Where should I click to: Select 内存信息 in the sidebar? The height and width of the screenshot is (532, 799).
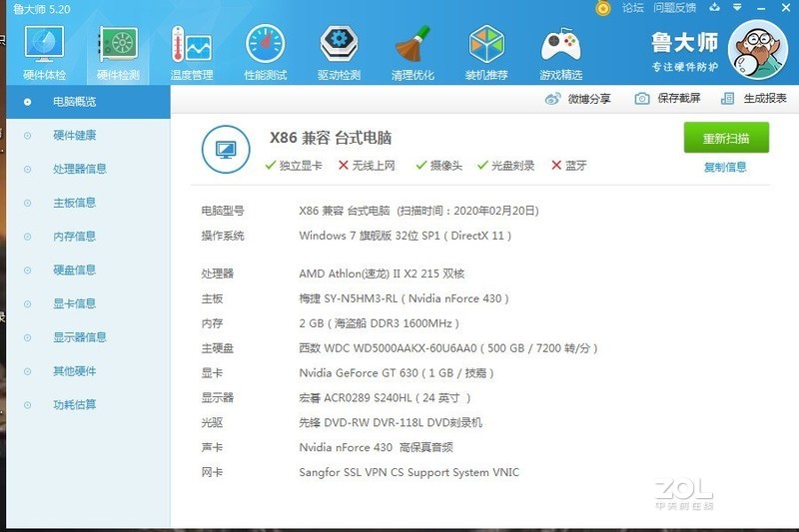tap(88, 237)
